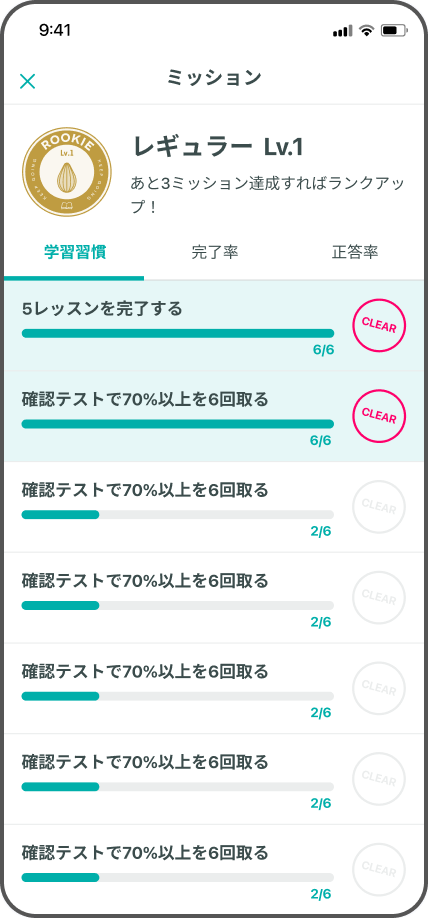This screenshot has width=428, height=918.
Task: Click the first 2/6 progress bar
Action: click(x=178, y=515)
